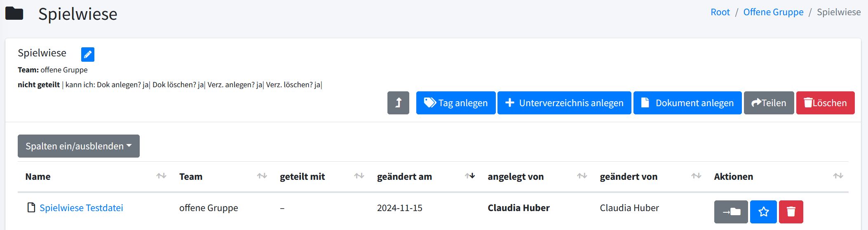Image resolution: width=868 pixels, height=230 pixels.
Task: Navigate to Offene Gruppe breadcrumb
Action: point(773,12)
